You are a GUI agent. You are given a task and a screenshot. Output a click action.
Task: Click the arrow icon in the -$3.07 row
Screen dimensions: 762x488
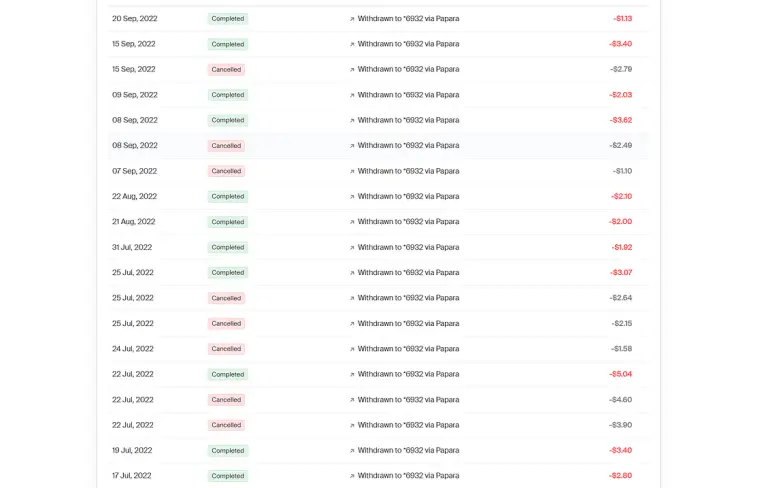click(x=352, y=273)
